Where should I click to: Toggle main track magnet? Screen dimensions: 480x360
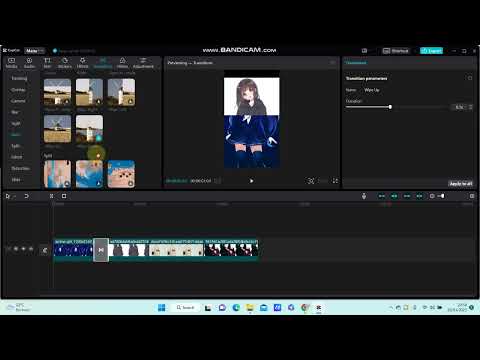click(x=382, y=196)
